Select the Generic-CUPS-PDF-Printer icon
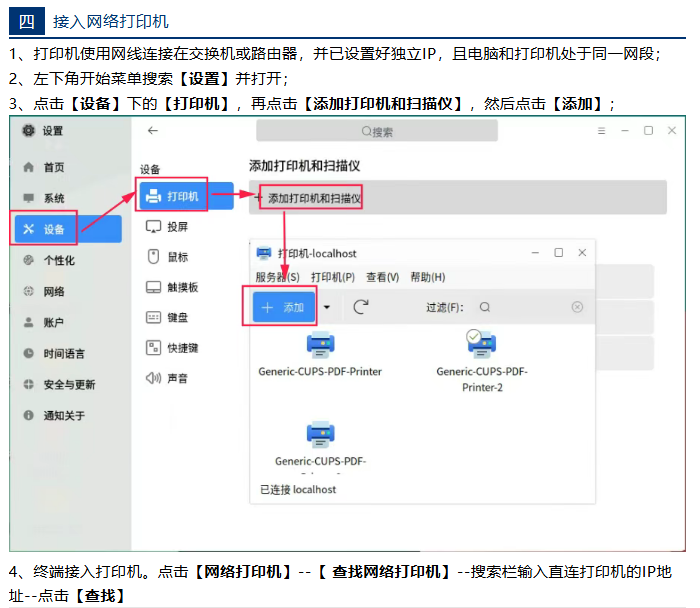The height and width of the screenshot is (608, 700). click(320, 346)
